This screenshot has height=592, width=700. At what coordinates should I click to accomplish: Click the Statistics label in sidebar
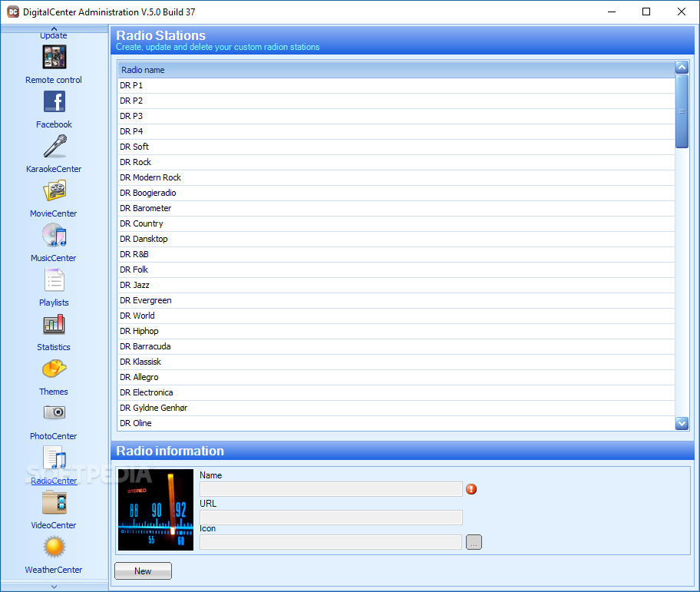pyautogui.click(x=54, y=347)
